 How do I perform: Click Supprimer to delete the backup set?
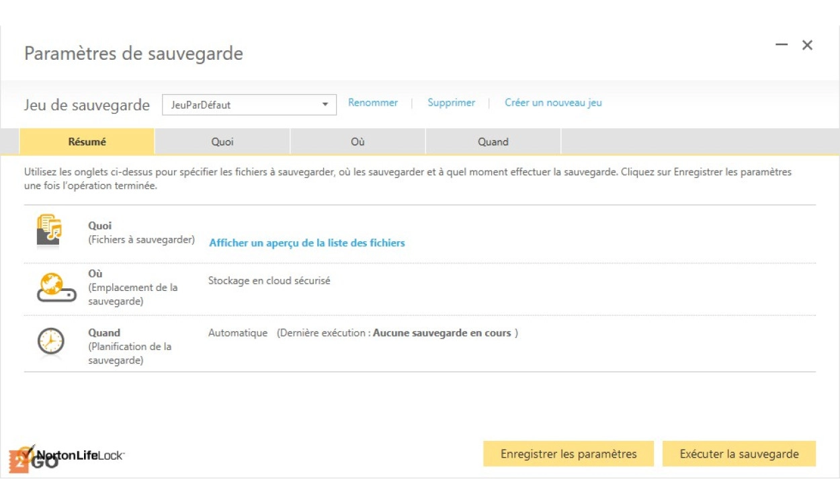coord(451,103)
